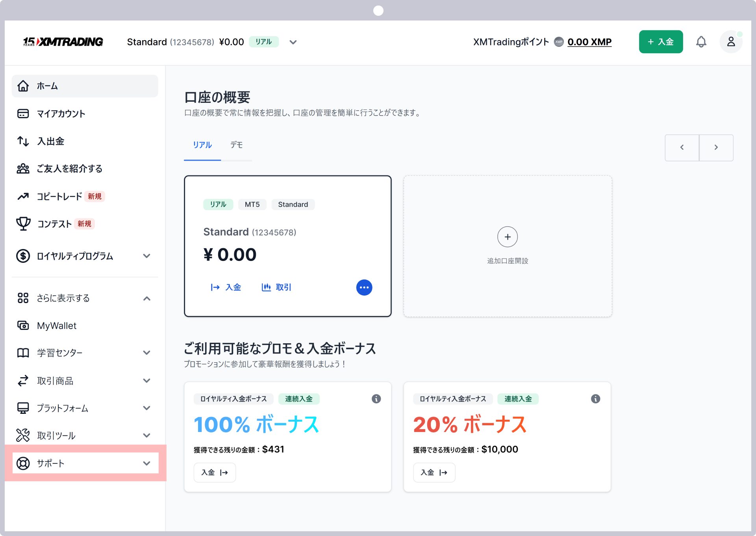Click the deposit/withdraw arrows icon
The height and width of the screenshot is (536, 756).
(23, 141)
